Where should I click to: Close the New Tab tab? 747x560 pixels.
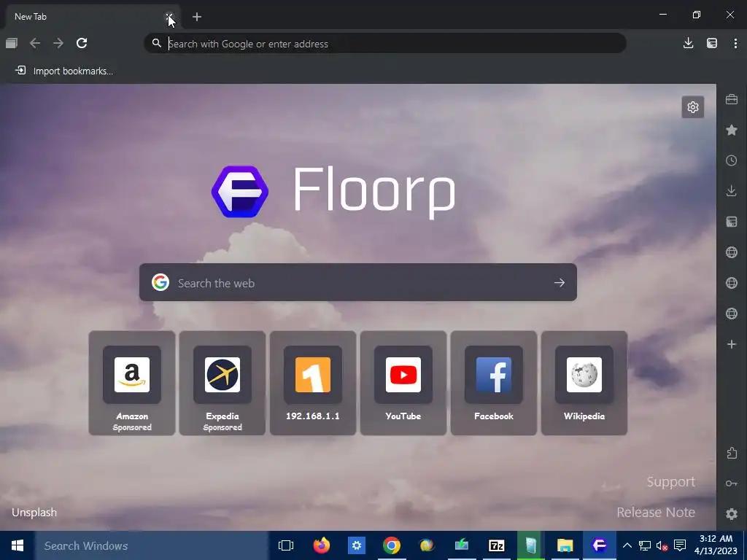(169, 17)
